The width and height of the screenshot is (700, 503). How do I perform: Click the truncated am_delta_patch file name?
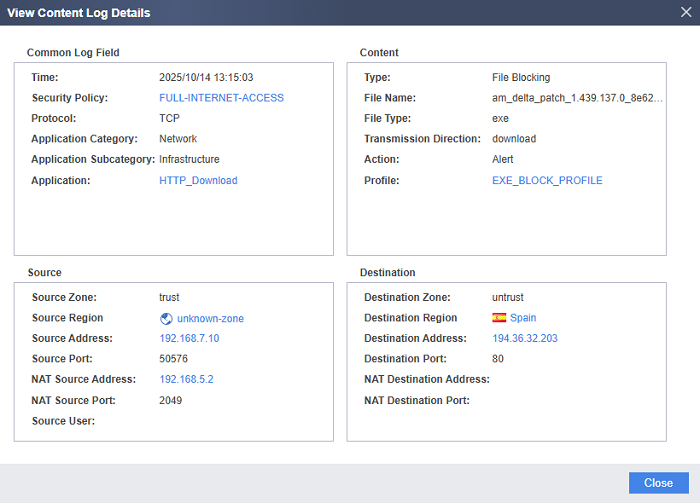coord(577,98)
